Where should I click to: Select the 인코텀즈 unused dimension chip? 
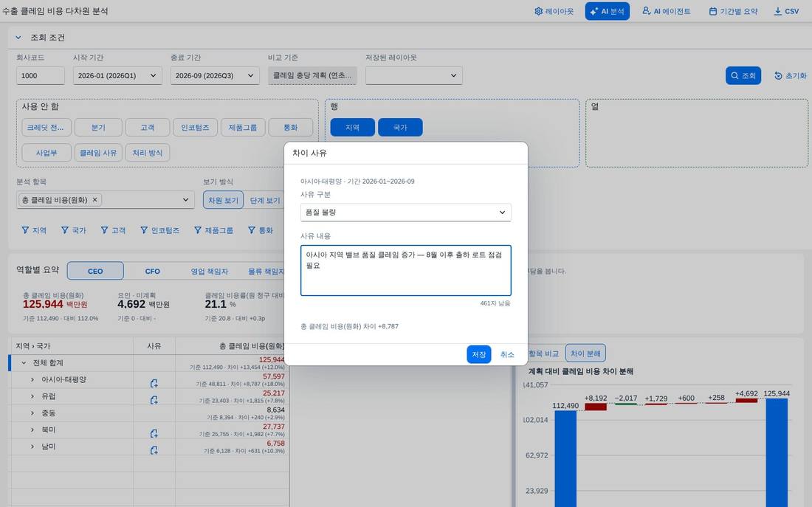click(x=195, y=128)
